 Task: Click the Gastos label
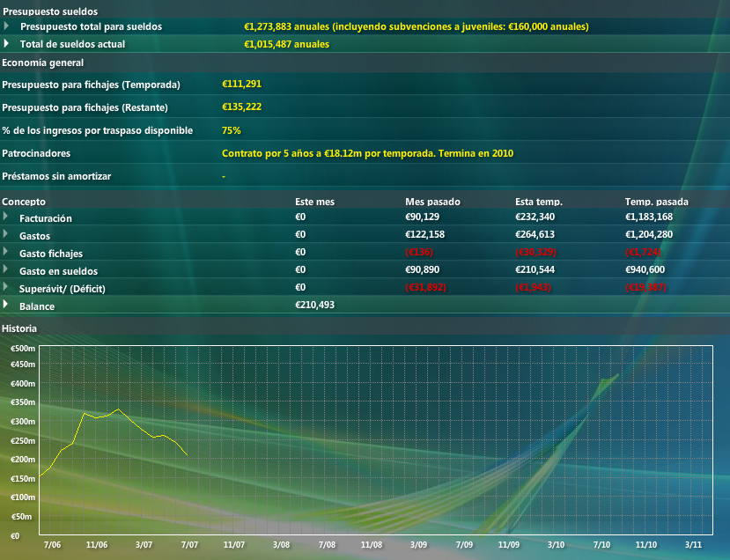click(x=34, y=236)
